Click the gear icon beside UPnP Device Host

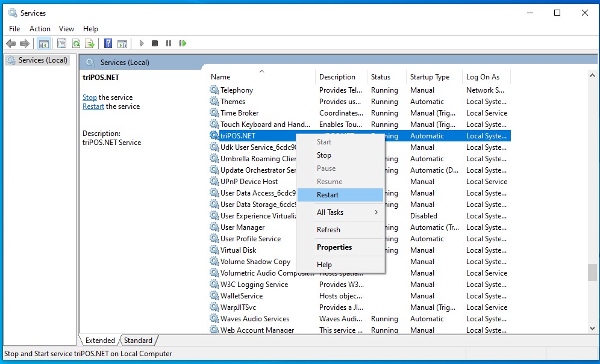(214, 181)
